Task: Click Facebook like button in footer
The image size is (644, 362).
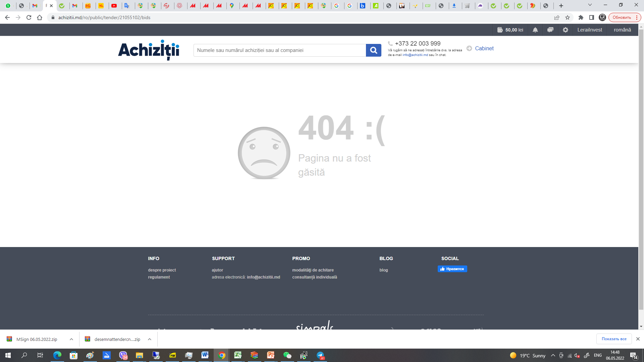Action: coord(452,269)
